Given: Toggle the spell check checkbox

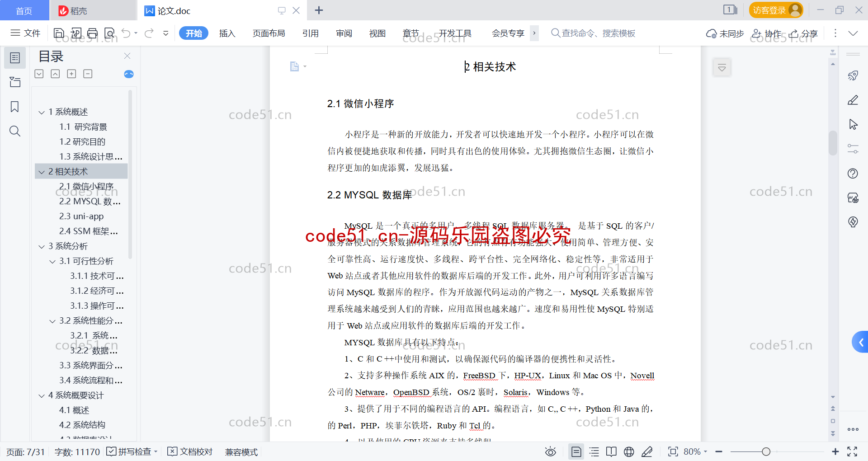Looking at the screenshot, I should coord(111,452).
